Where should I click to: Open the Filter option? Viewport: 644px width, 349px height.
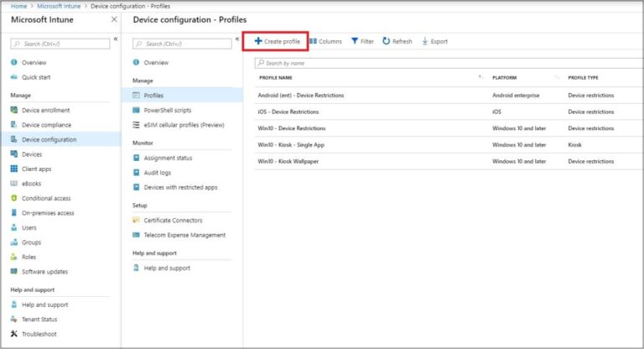[362, 41]
